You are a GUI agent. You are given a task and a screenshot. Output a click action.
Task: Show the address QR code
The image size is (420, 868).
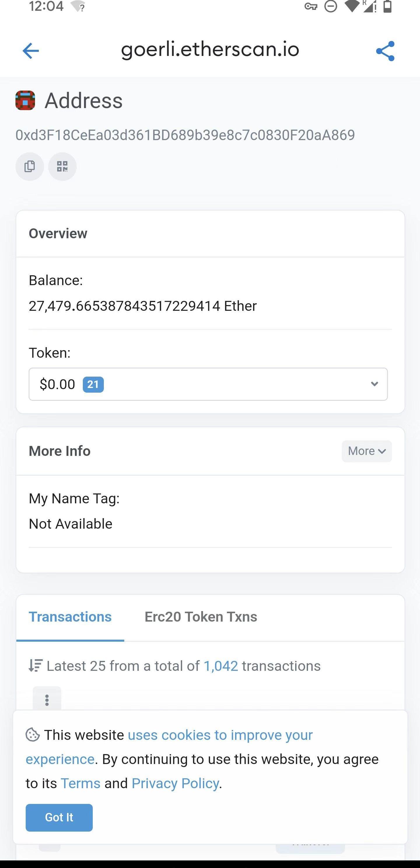pos(62,166)
